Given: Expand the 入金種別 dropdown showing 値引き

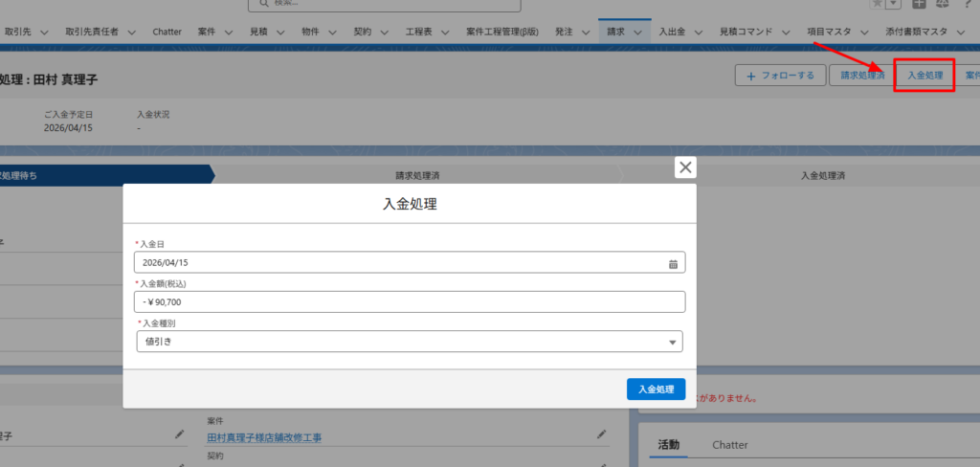Looking at the screenshot, I should [x=410, y=342].
